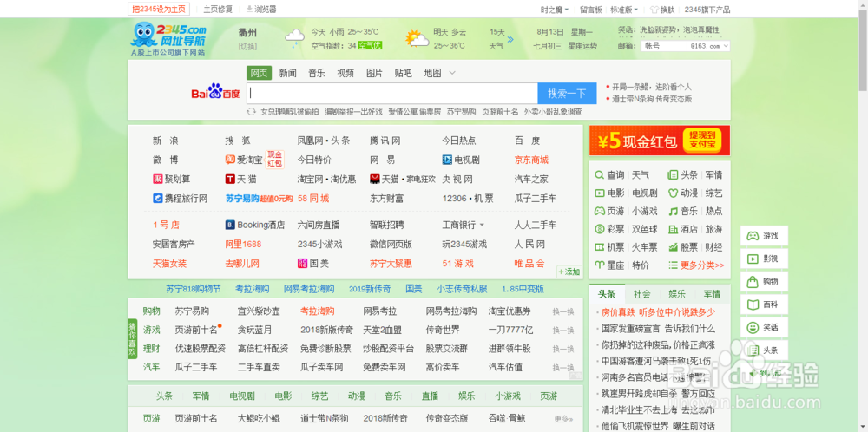Click the 查询 magnifier icon link
The height and width of the screenshot is (432, 868).
pos(609,174)
